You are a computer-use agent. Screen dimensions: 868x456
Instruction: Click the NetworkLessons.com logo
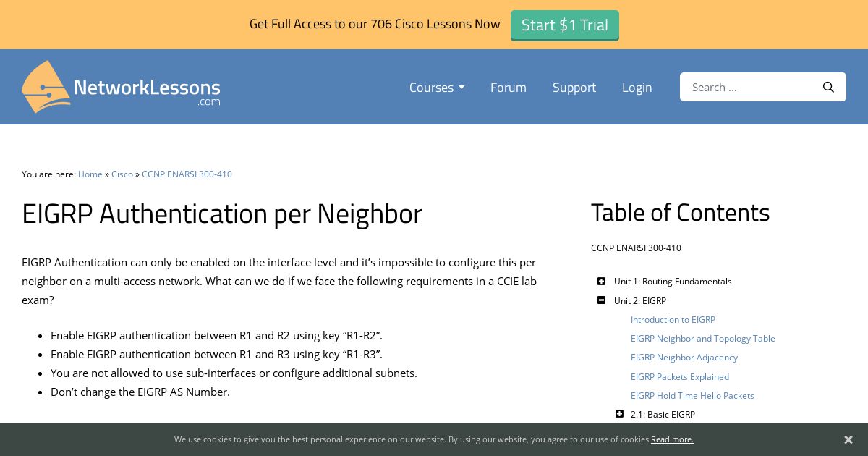click(x=121, y=87)
